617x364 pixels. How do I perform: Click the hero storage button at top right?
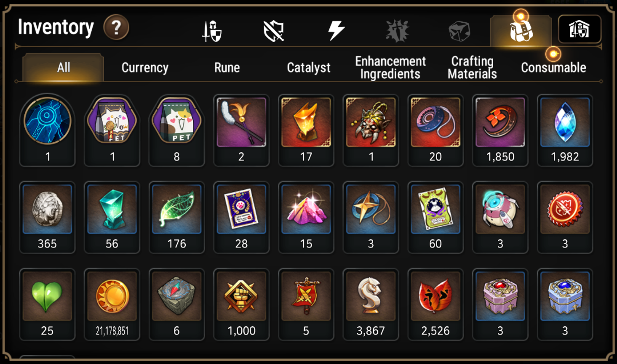click(x=580, y=29)
